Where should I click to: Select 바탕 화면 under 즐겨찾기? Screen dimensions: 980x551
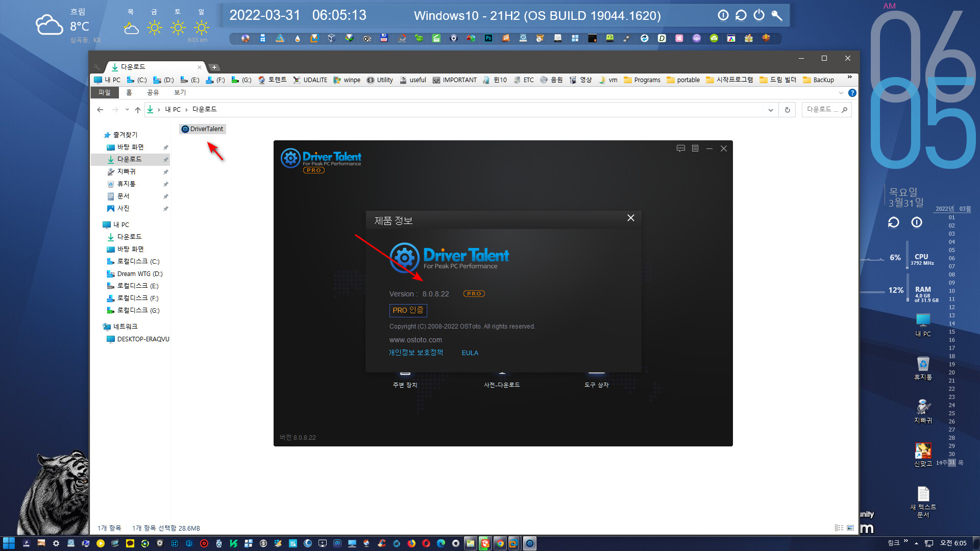(x=130, y=147)
